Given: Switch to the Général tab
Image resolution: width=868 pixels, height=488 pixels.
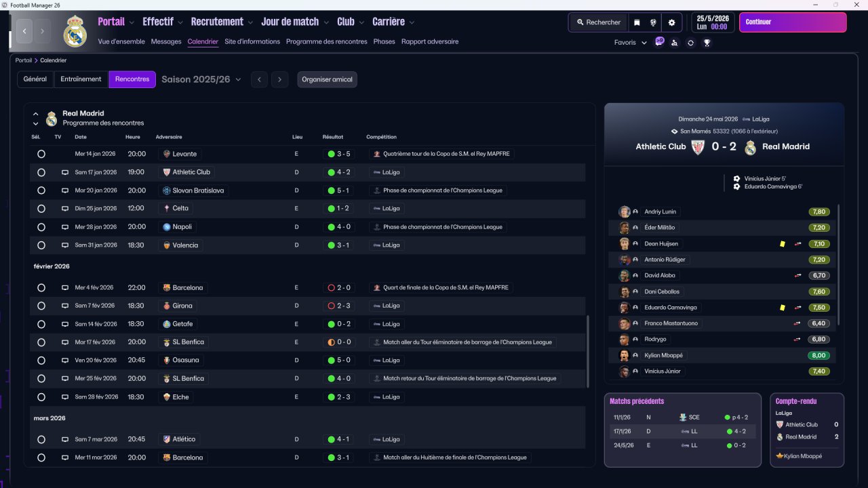Looking at the screenshot, I should coord(35,79).
